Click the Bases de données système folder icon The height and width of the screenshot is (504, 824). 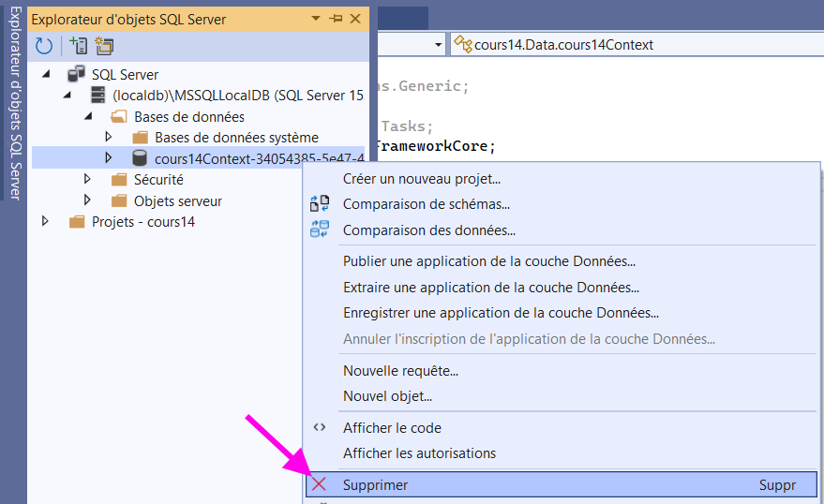140,138
